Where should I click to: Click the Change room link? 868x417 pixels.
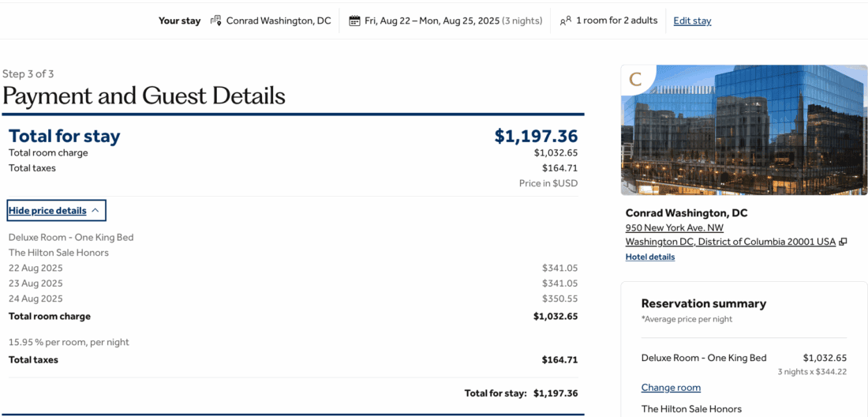[671, 388]
